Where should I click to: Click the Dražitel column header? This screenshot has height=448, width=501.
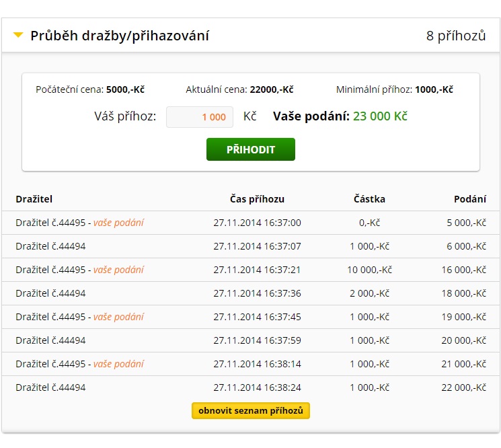34,199
